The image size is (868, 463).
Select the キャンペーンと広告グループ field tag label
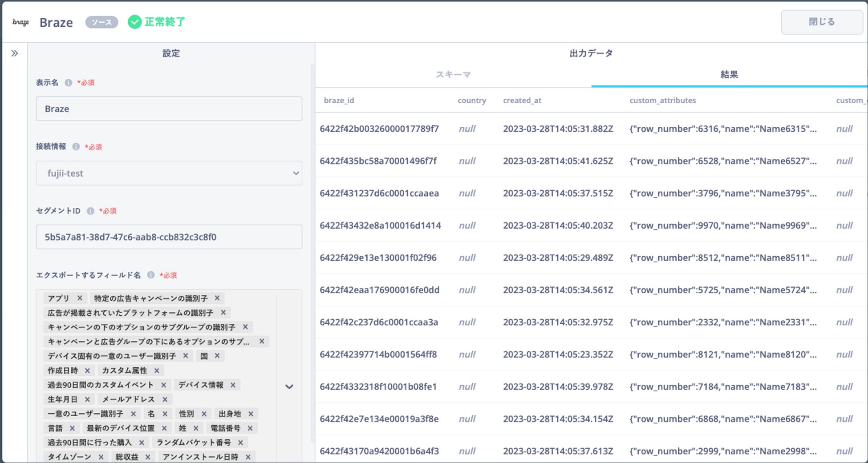148,342
